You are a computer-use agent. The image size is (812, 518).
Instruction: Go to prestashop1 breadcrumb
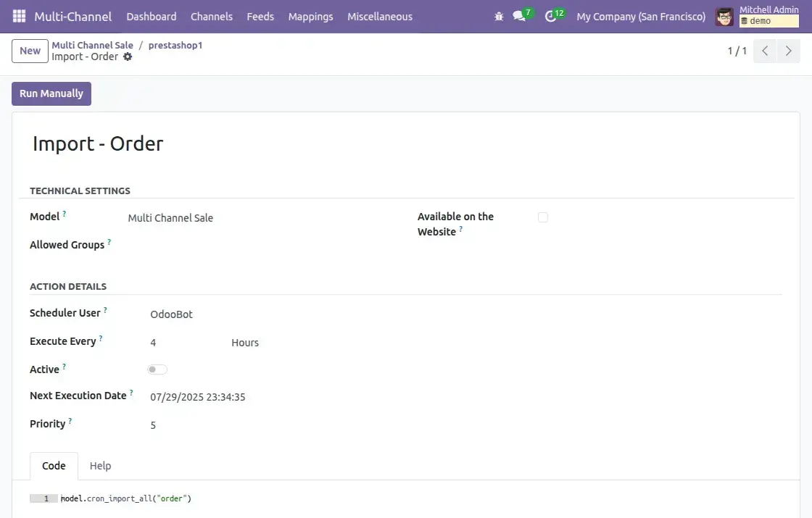pos(175,45)
